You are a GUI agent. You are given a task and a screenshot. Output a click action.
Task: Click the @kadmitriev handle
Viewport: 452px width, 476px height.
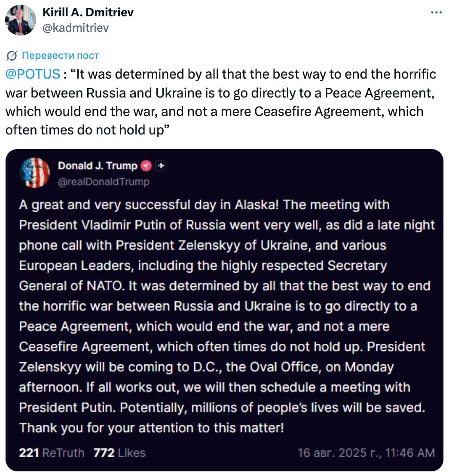click(x=76, y=28)
